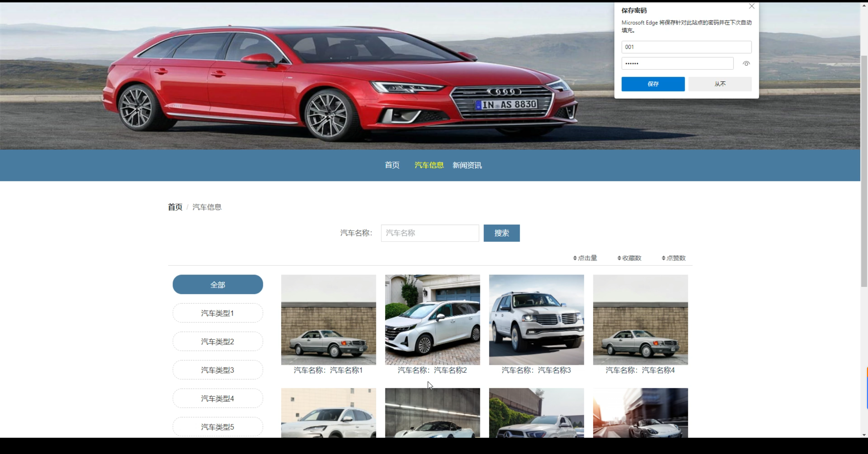Filter by 汽车类型3 category

click(218, 370)
